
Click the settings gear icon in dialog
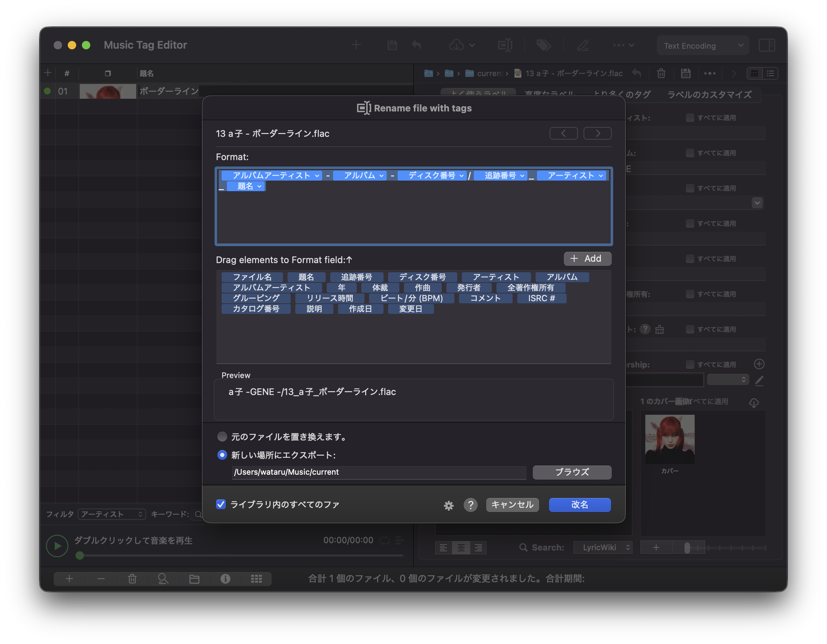448,505
